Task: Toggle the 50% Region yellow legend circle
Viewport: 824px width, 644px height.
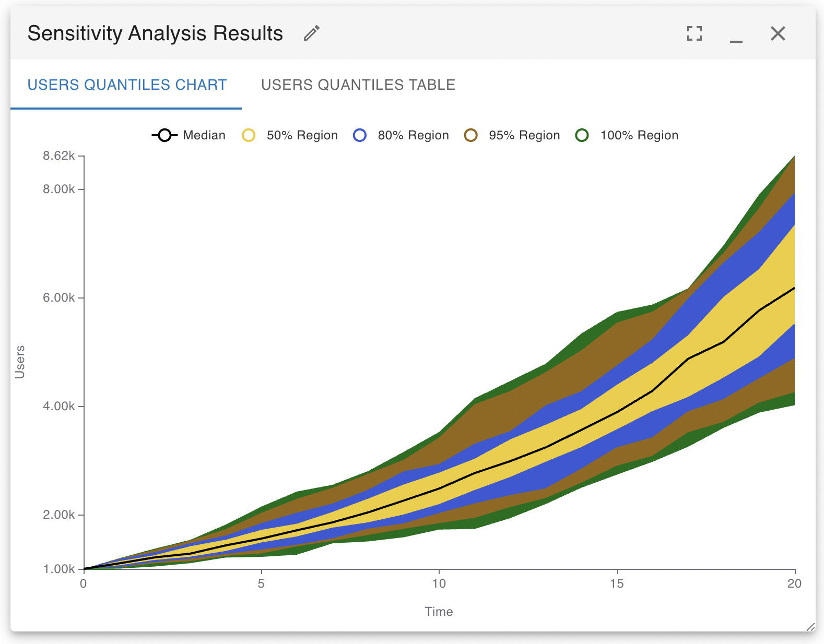Action: click(249, 135)
